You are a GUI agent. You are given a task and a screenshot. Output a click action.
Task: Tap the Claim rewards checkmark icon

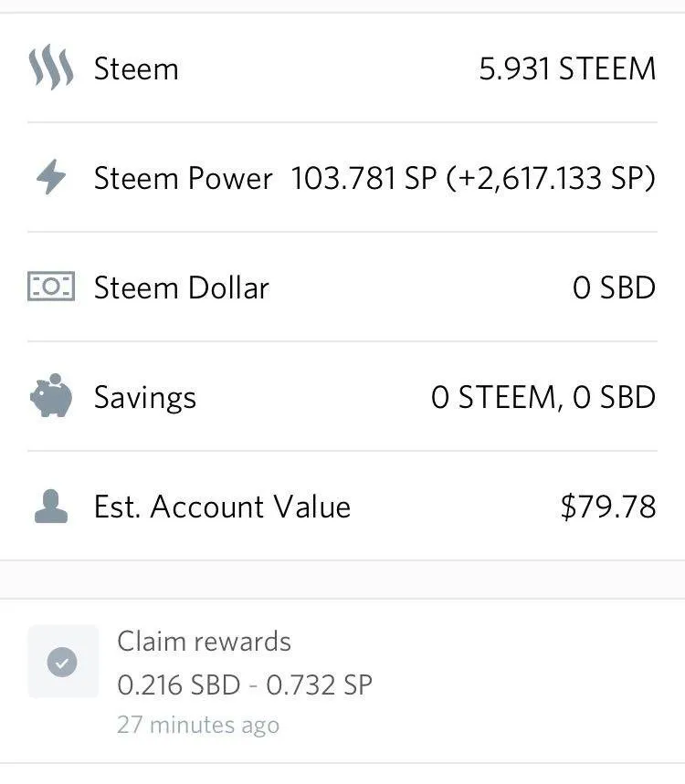(62, 662)
